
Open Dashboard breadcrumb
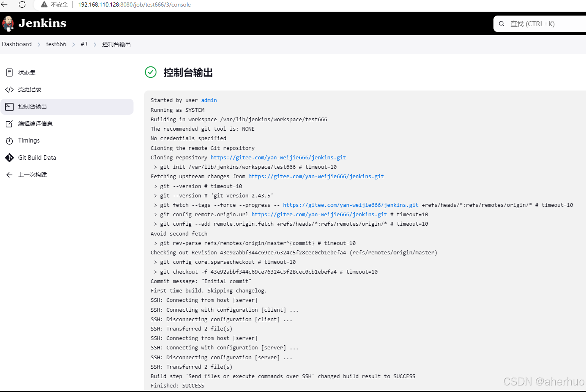pos(17,44)
